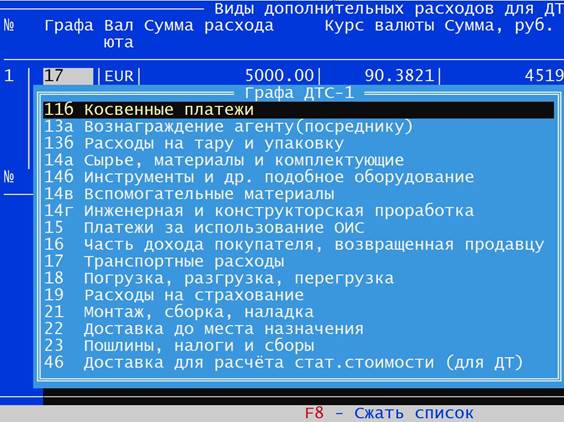
Task: Choose "14в Вспомогательные материалы" entry
Action: (299, 194)
